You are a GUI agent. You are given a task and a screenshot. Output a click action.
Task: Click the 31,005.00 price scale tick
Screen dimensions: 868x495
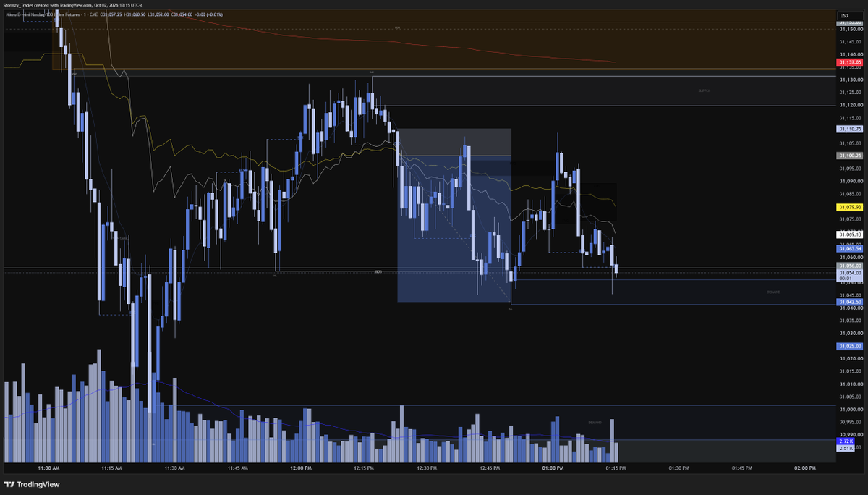point(849,396)
